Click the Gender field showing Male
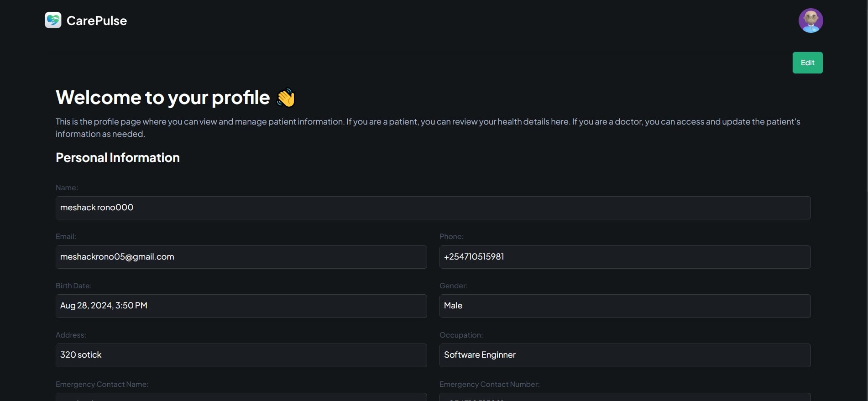Viewport: 868px width, 401px height. tap(625, 306)
